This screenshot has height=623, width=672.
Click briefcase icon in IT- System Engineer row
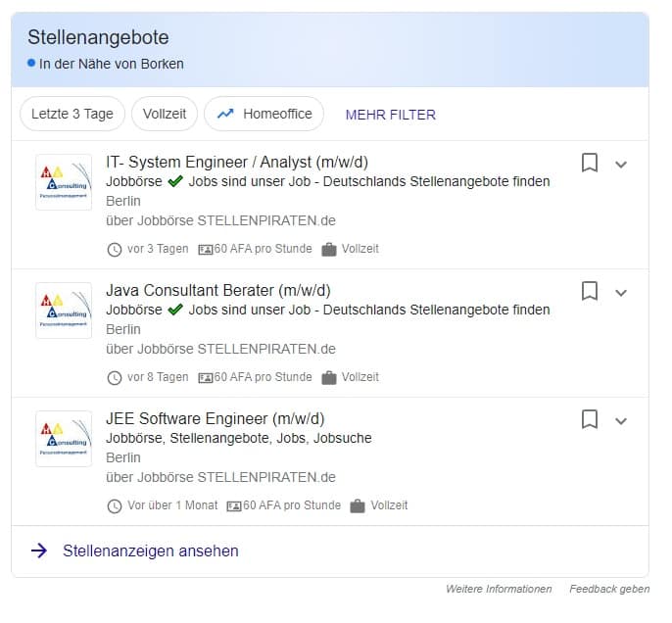[x=329, y=250]
